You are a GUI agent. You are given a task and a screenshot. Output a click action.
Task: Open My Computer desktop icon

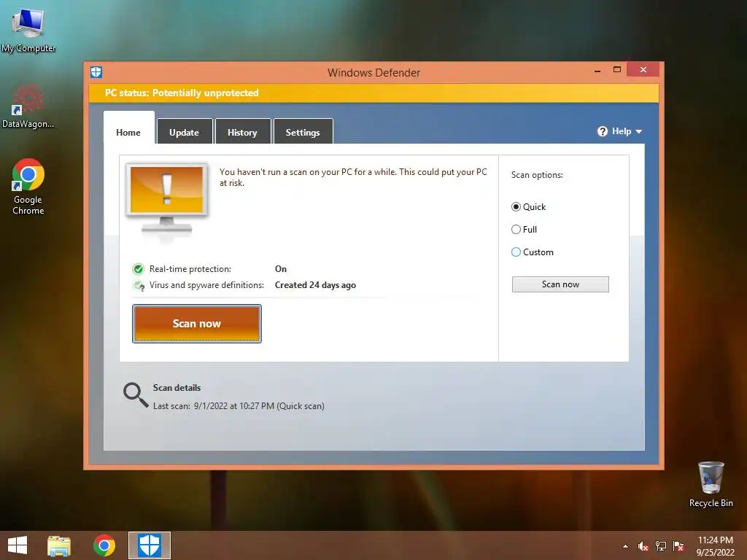28,29
